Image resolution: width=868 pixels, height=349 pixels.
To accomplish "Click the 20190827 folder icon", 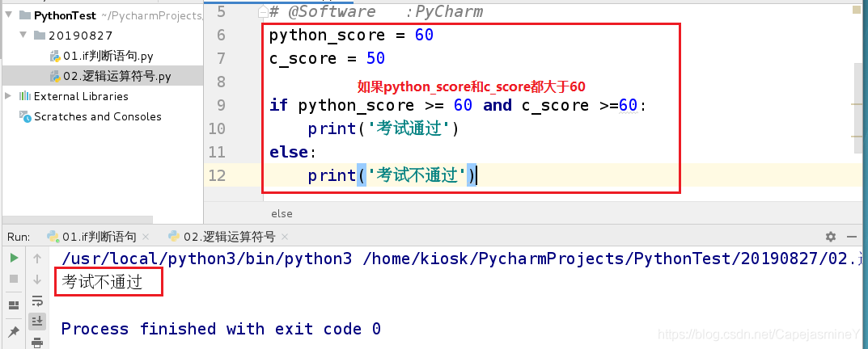I will coord(40,36).
